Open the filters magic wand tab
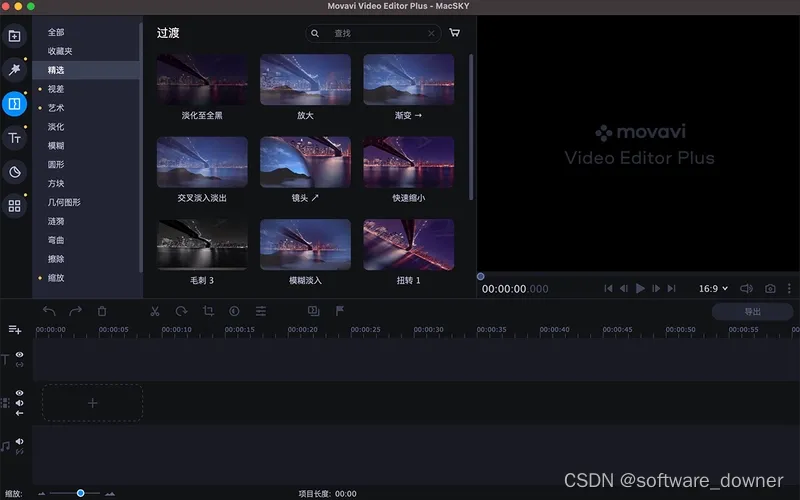The height and width of the screenshot is (500, 800). pyautogui.click(x=14, y=69)
